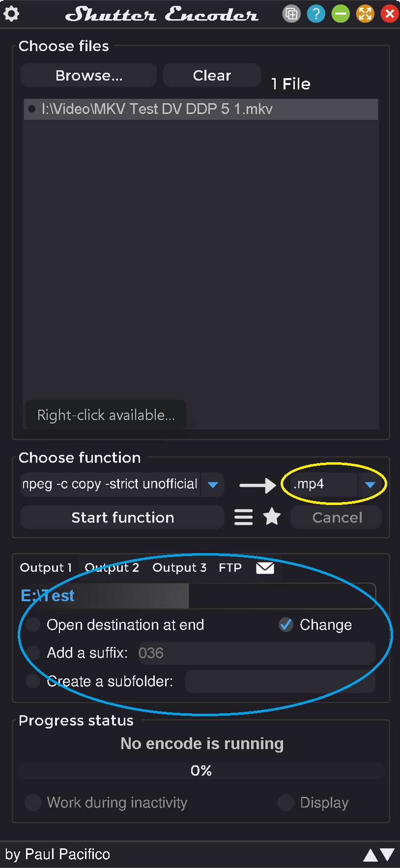The image size is (400, 868).
Task: Open help via the blue question mark icon
Action: tap(316, 14)
